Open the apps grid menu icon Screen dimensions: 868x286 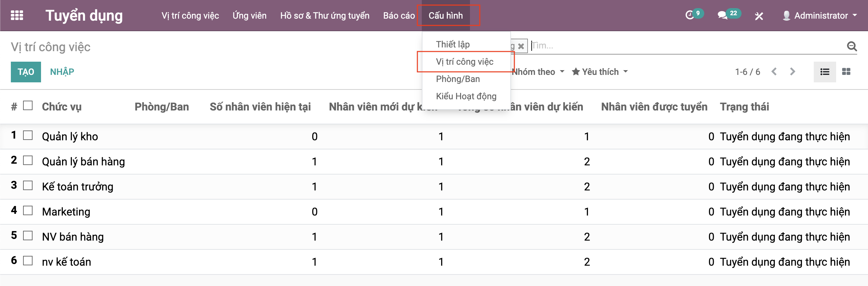[17, 16]
